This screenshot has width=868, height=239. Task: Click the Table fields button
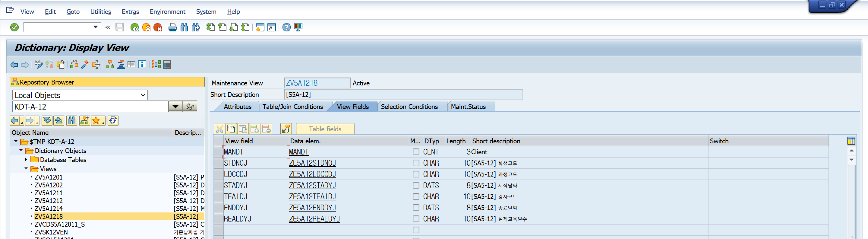(x=325, y=129)
